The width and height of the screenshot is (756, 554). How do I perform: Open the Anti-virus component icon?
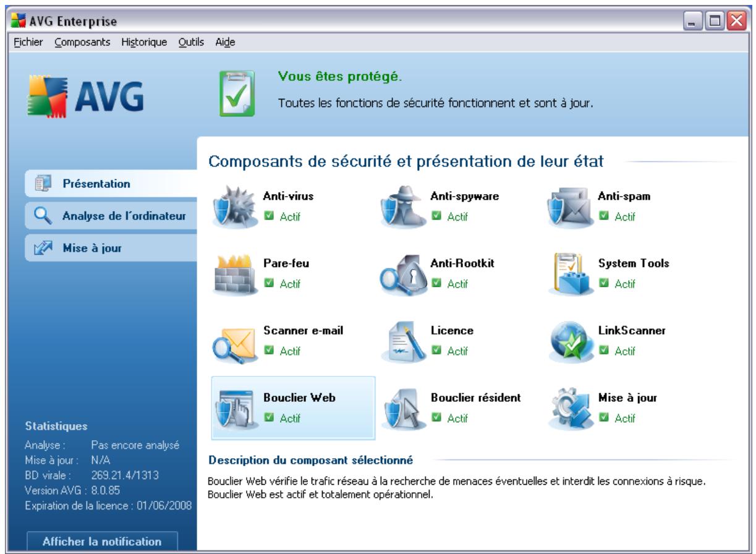tap(234, 208)
